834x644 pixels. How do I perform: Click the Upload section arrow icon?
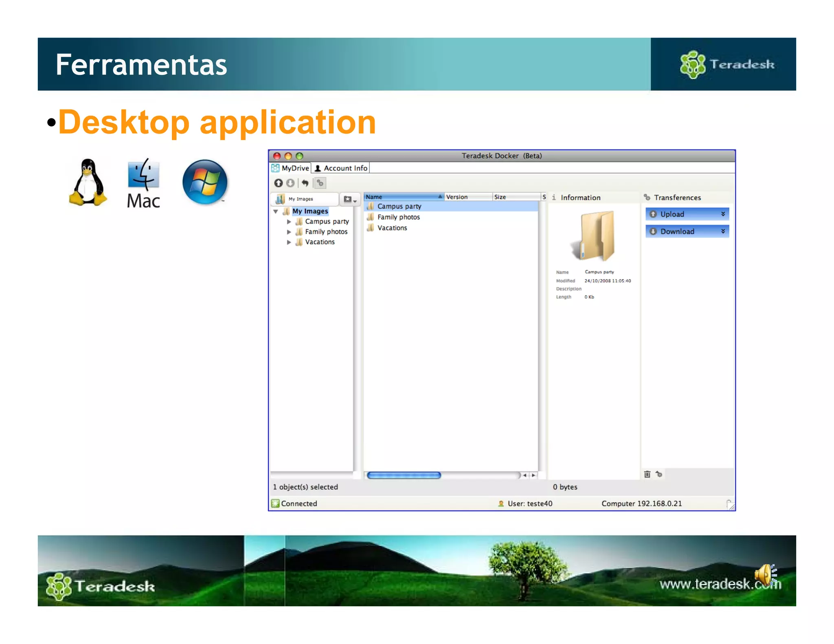[x=653, y=214]
